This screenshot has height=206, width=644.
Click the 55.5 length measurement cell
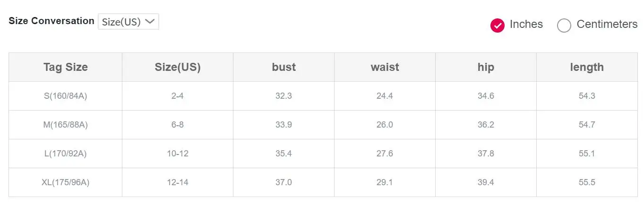click(x=587, y=182)
